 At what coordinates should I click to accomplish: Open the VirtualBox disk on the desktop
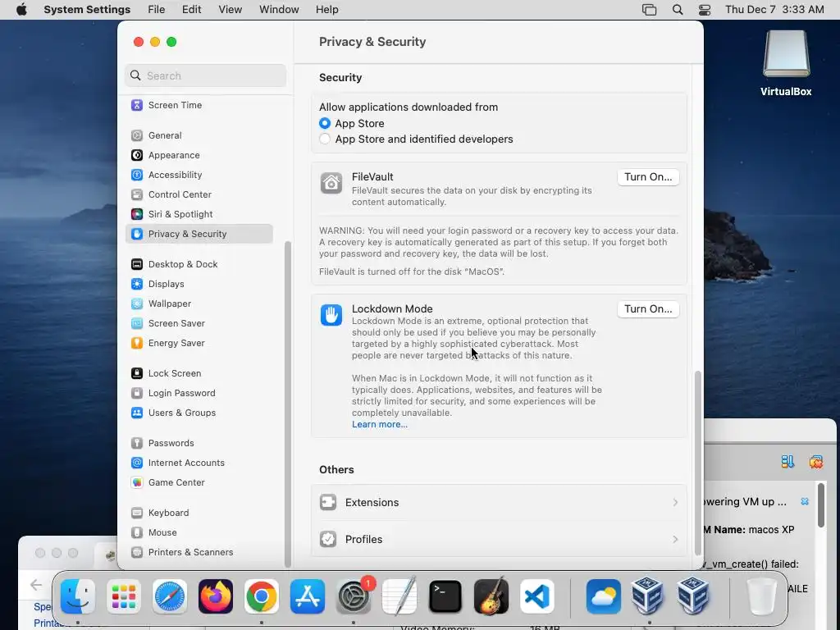pyautogui.click(x=786, y=63)
